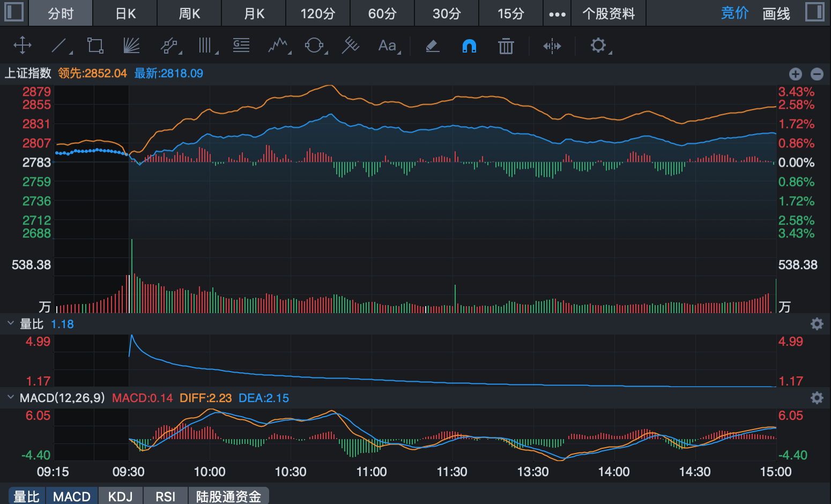Click the 领先:2852.04 value label

tap(92, 73)
